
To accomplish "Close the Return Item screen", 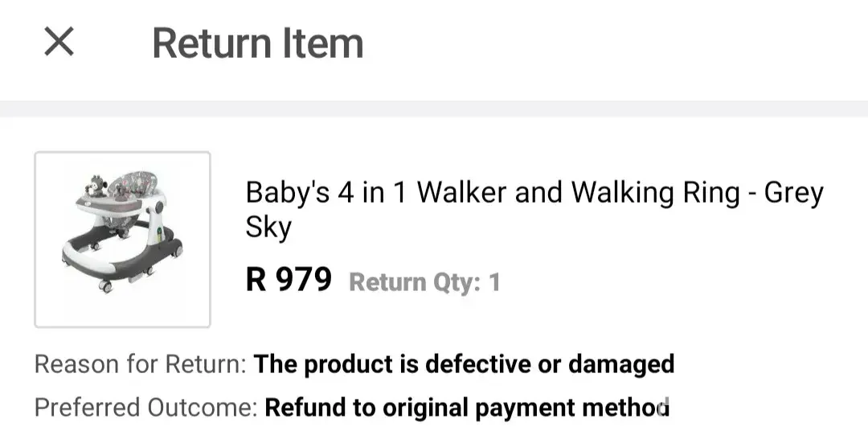I will point(59,42).
